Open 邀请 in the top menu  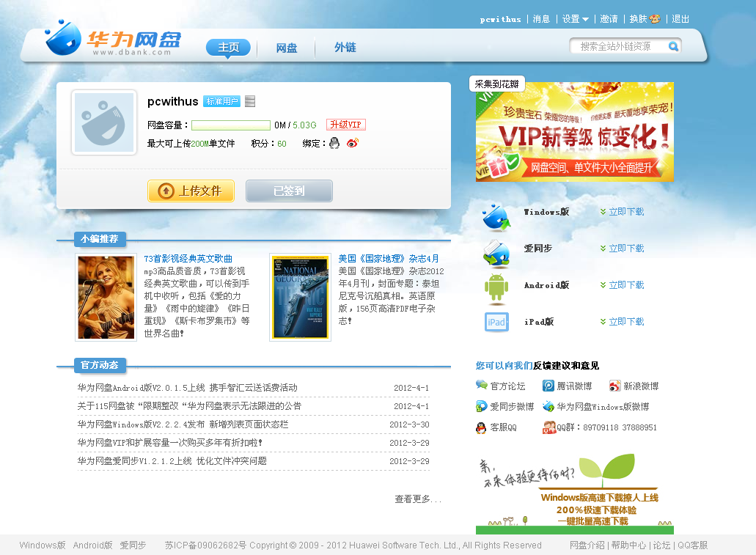coord(609,19)
